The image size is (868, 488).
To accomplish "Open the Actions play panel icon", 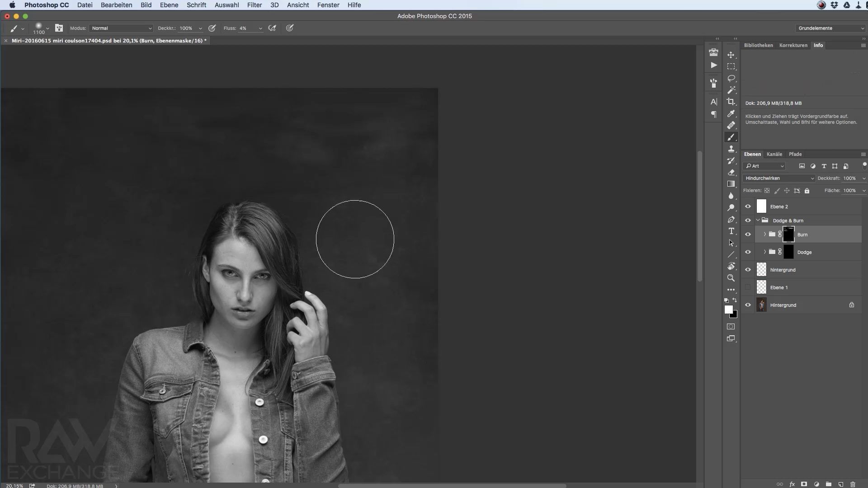I will [x=714, y=65].
